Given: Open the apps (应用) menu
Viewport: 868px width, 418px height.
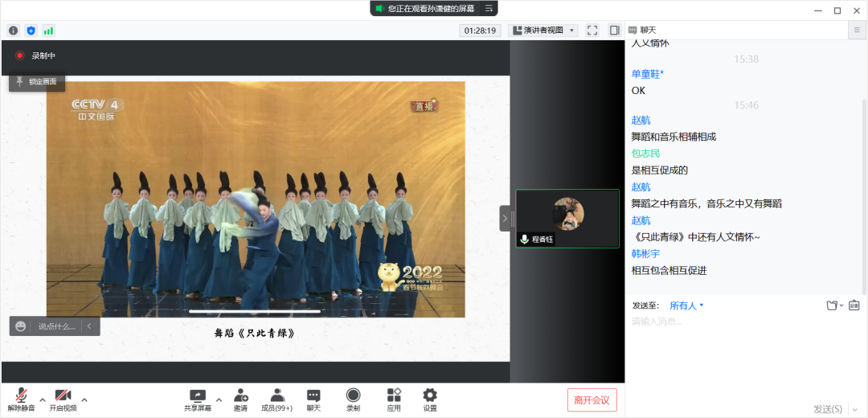Looking at the screenshot, I should [394, 400].
